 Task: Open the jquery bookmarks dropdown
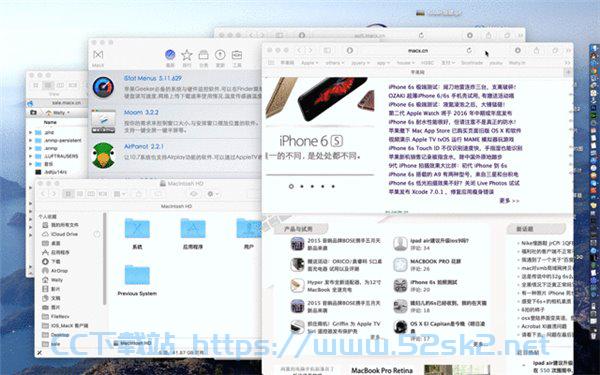pyautogui.click(x=360, y=63)
